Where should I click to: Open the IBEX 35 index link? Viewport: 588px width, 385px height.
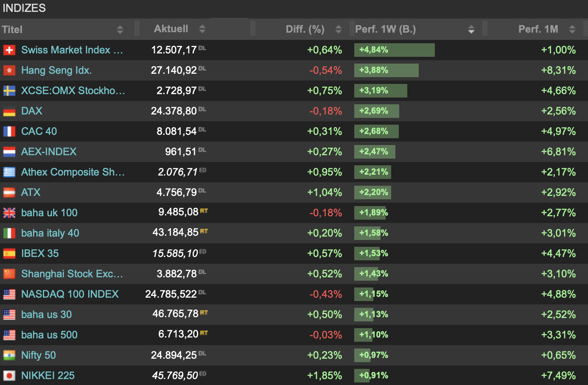[x=40, y=254]
